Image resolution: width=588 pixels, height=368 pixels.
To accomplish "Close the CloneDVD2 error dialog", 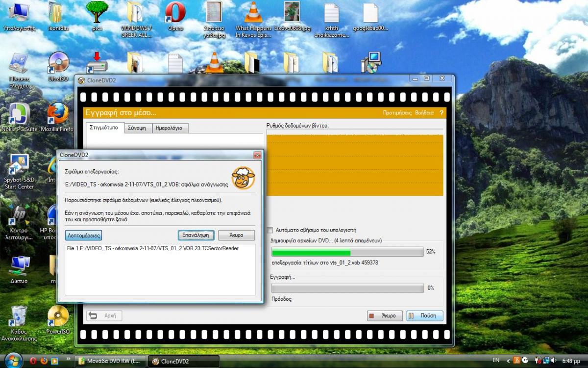I will (x=257, y=155).
